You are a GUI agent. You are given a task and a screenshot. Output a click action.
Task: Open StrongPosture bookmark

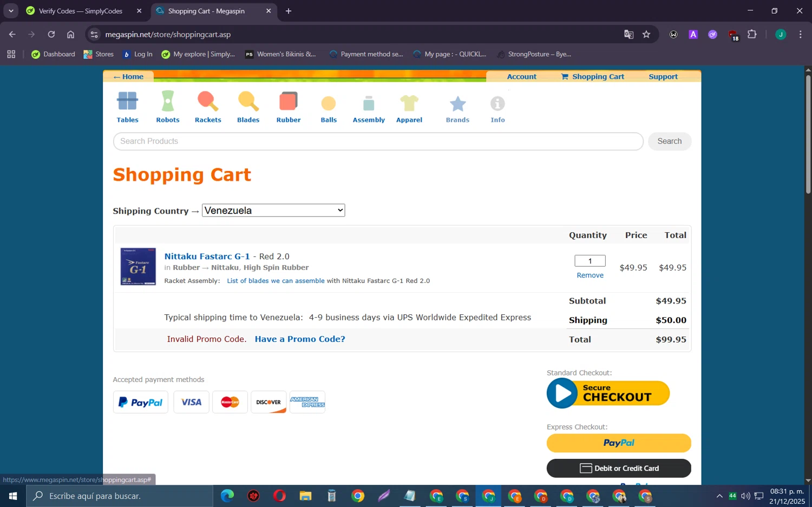(534, 54)
